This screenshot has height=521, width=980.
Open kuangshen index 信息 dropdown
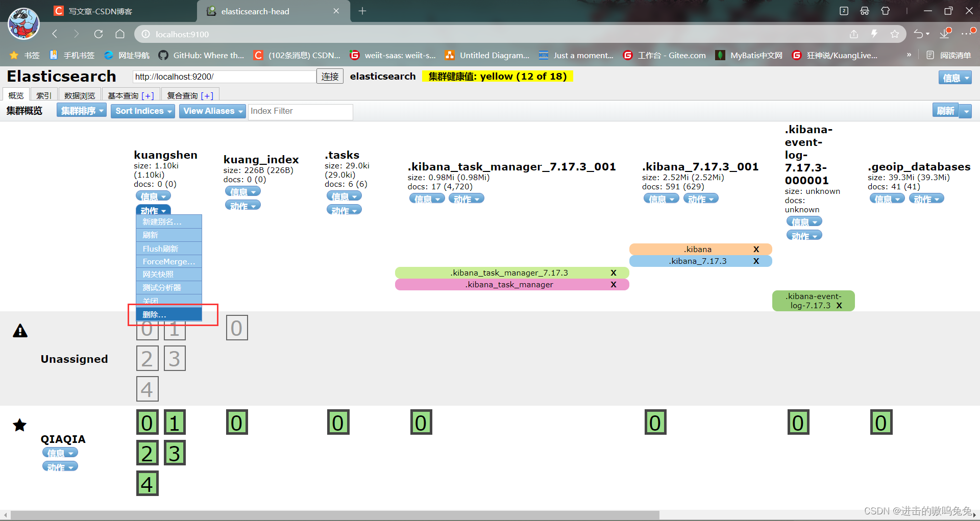pos(153,196)
